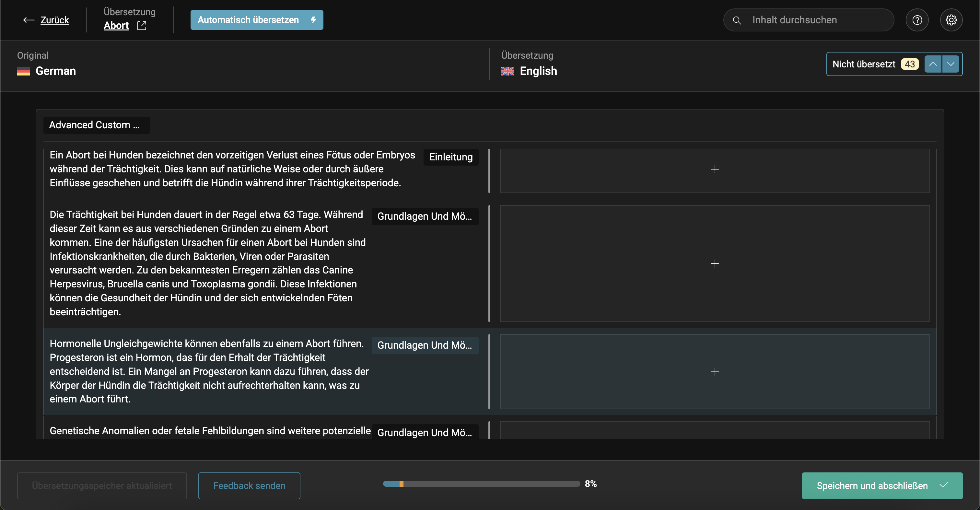Add translation for the Einleitung paragraph
The width and height of the screenshot is (980, 510).
[x=715, y=169]
